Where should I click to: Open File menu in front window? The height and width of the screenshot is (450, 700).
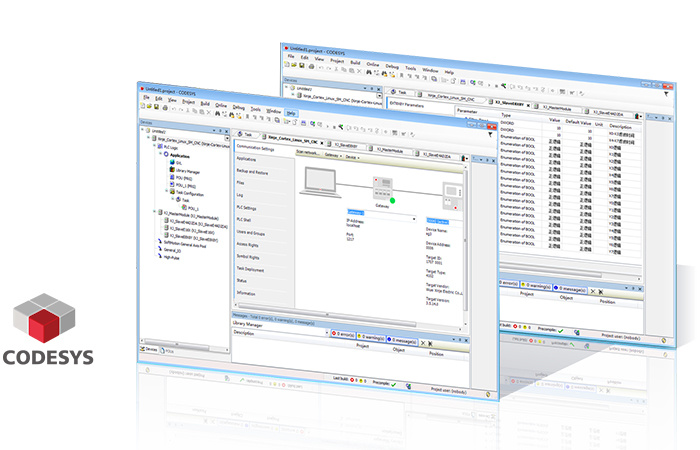[x=146, y=97]
